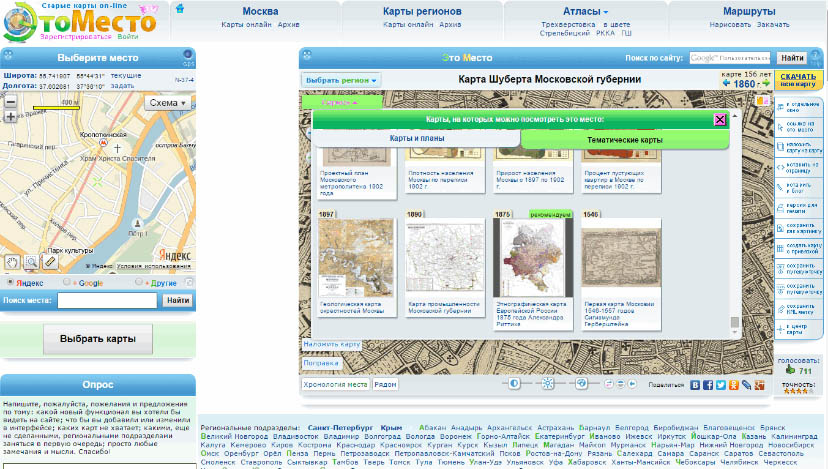Screen dimensions: 828x469
Task: Share via Twitter icon
Action: click(721, 385)
